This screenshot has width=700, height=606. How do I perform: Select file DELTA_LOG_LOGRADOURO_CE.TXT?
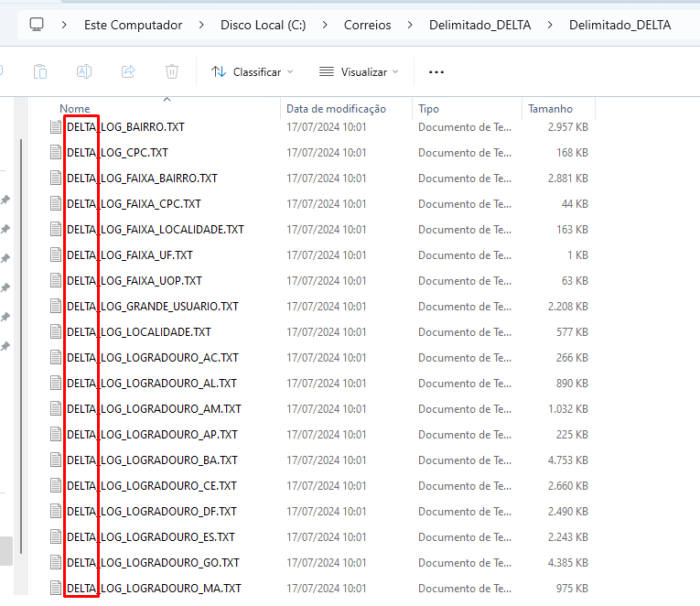point(152,486)
